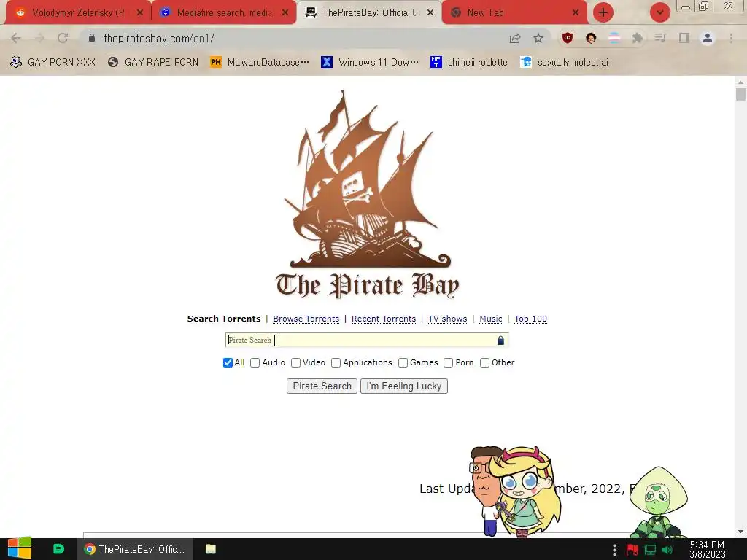
Task: Check the Other category checkbox
Action: 484,363
